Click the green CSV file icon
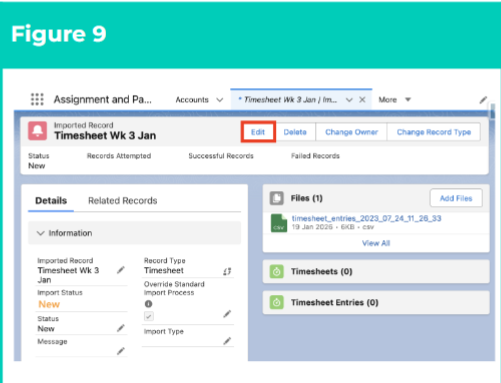501x383 pixels. coord(279,223)
